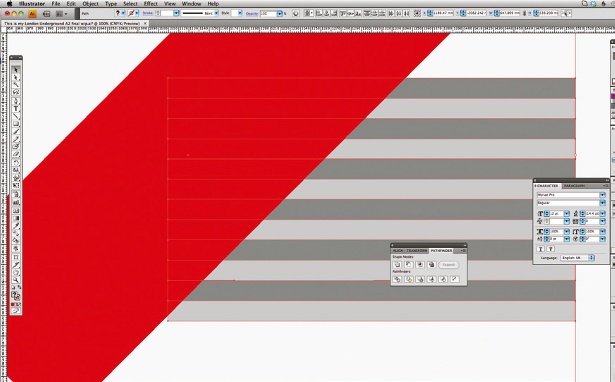Select the Eyedropper tool
This screenshot has height=382, width=615.
(16, 225)
